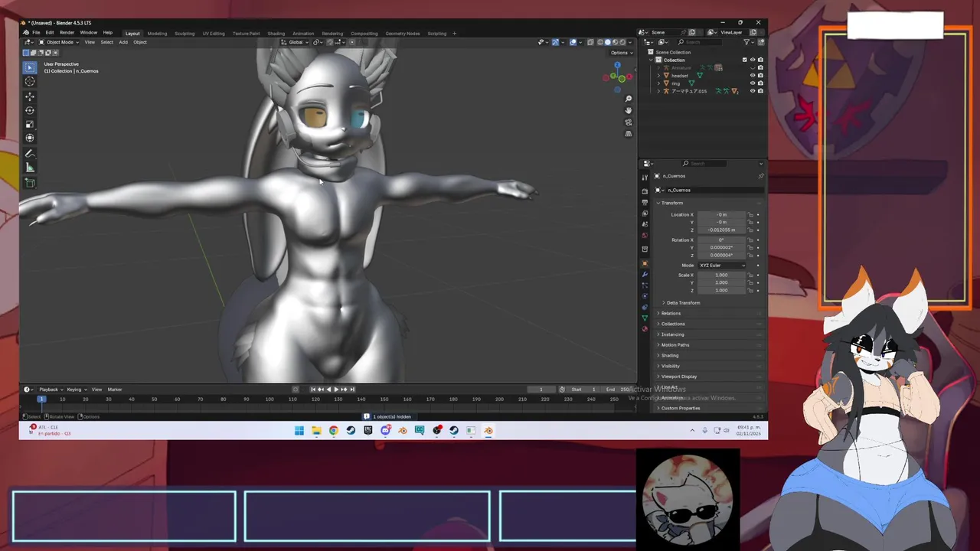Pin the n_Cuernos properties panel
This screenshot has width=980, height=551.
[x=760, y=176]
